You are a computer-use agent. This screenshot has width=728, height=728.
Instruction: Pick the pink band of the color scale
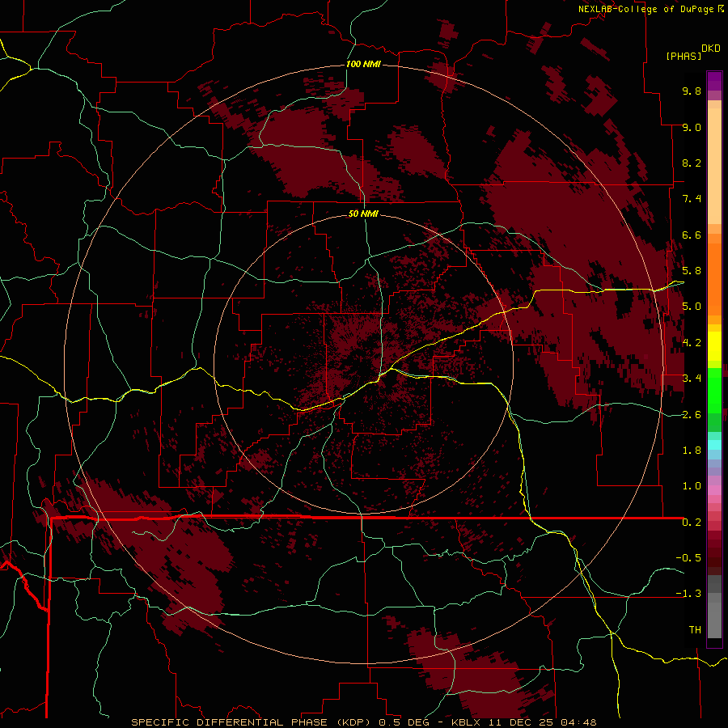pyautogui.click(x=714, y=490)
